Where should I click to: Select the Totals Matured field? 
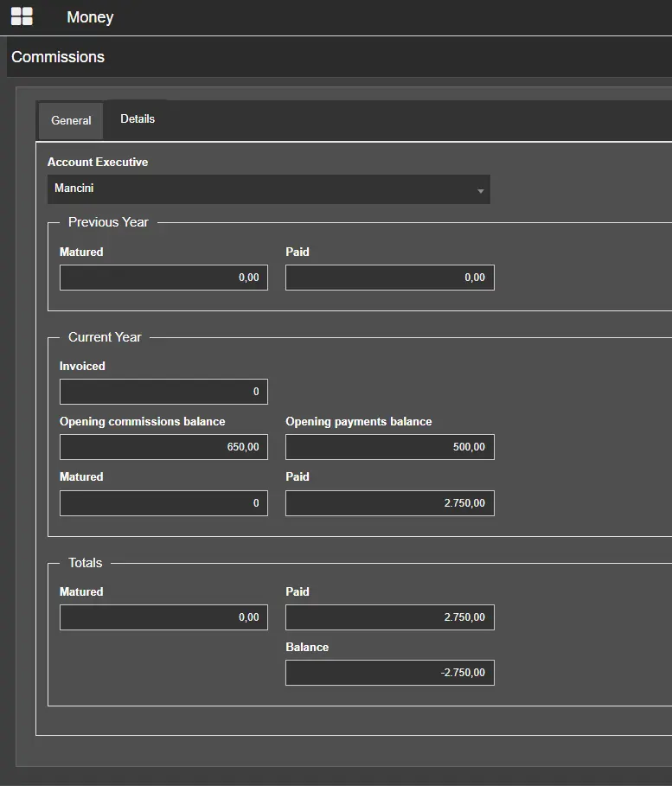coord(163,617)
